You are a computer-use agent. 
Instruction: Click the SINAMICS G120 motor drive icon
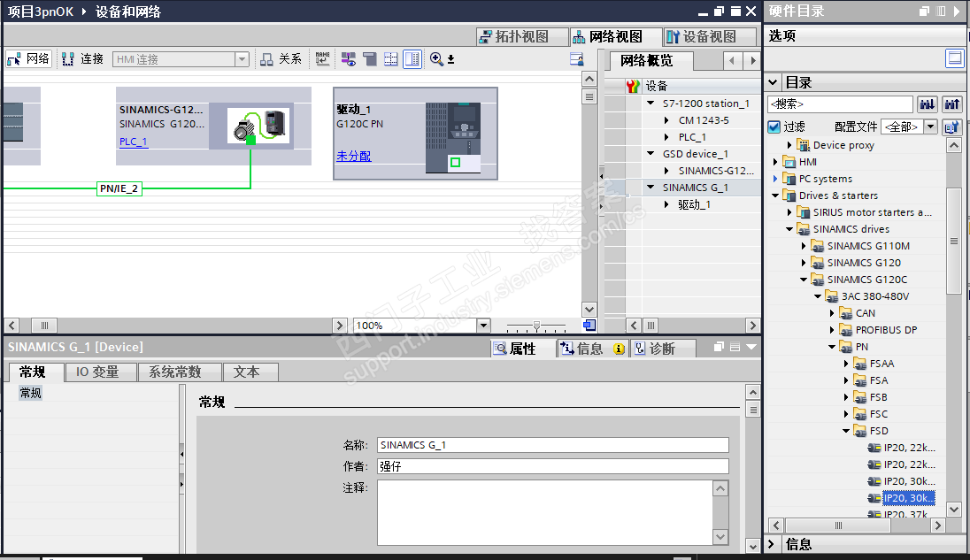point(258,126)
